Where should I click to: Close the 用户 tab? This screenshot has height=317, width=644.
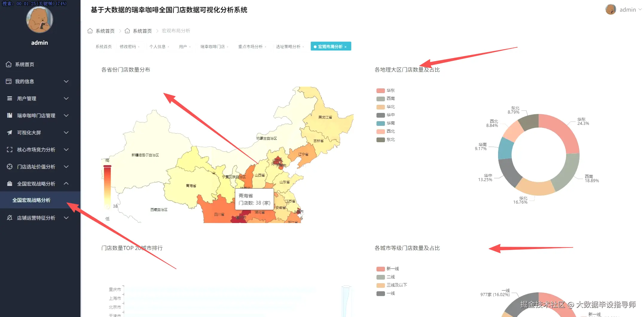click(x=190, y=47)
